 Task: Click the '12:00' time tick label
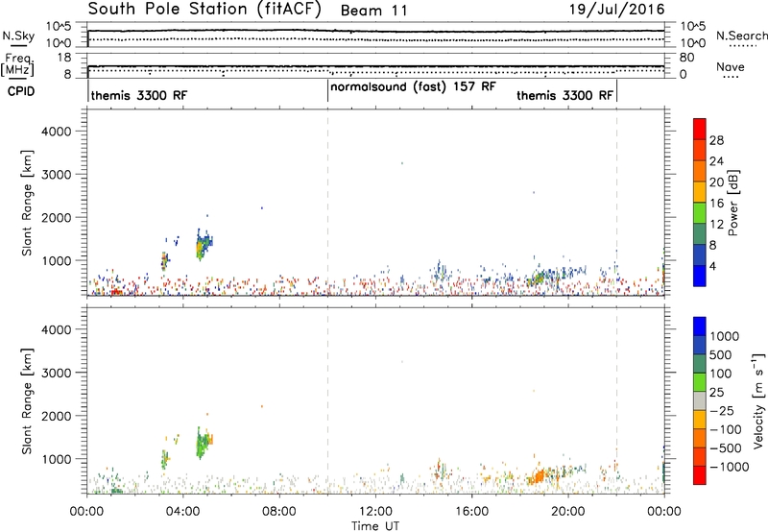(x=375, y=512)
